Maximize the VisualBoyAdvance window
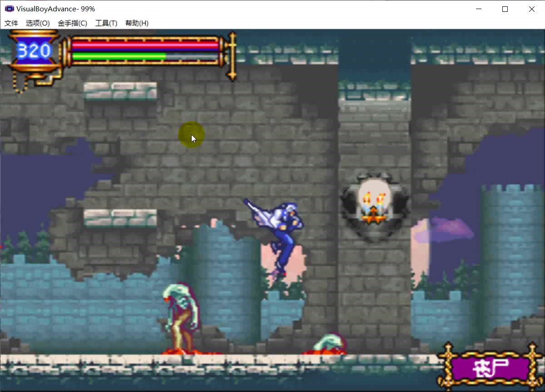The height and width of the screenshot is (392, 545). [505, 9]
